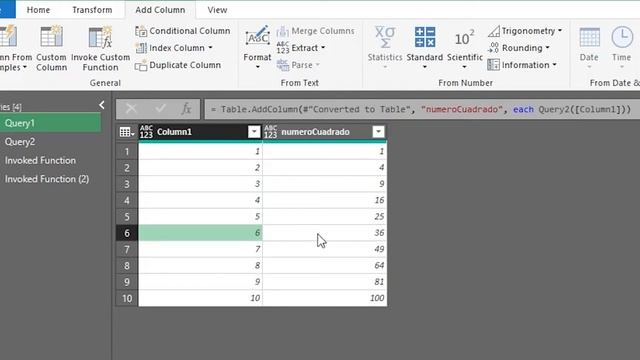Image resolution: width=640 pixels, height=360 pixels.
Task: Click the cell with value 25
Action: tap(325, 217)
